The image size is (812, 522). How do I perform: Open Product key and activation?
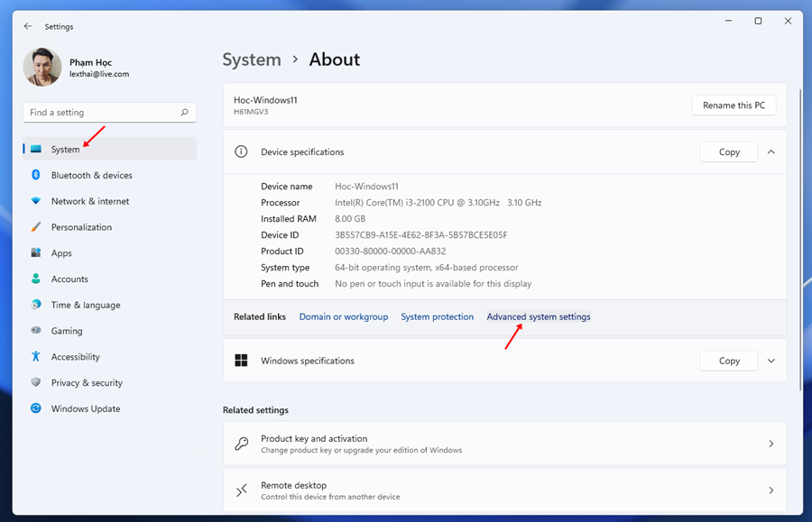point(505,444)
